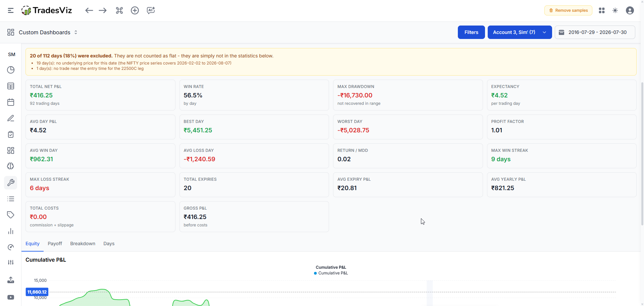Open the video tutorials sidebar icon
The width and height of the screenshot is (644, 306).
pyautogui.click(x=11, y=297)
